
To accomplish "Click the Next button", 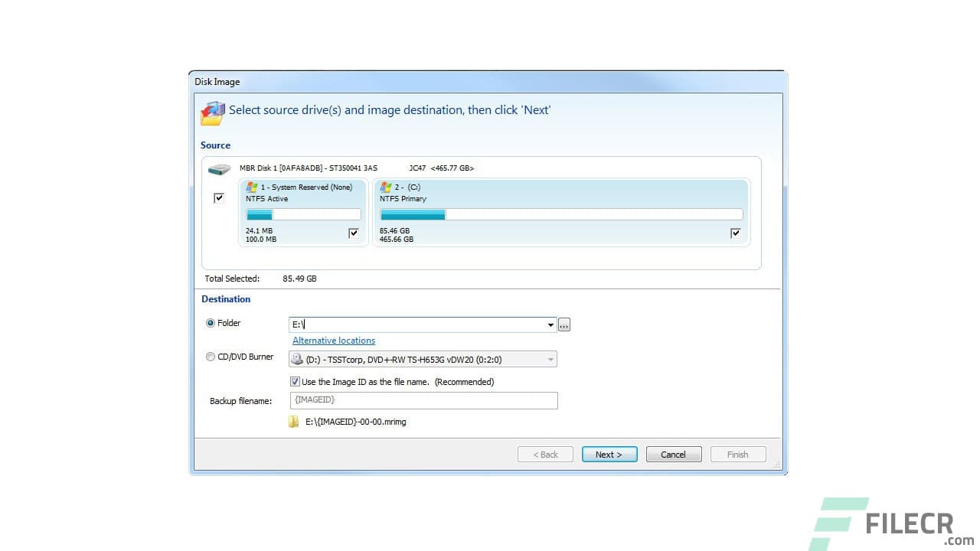I will point(609,454).
